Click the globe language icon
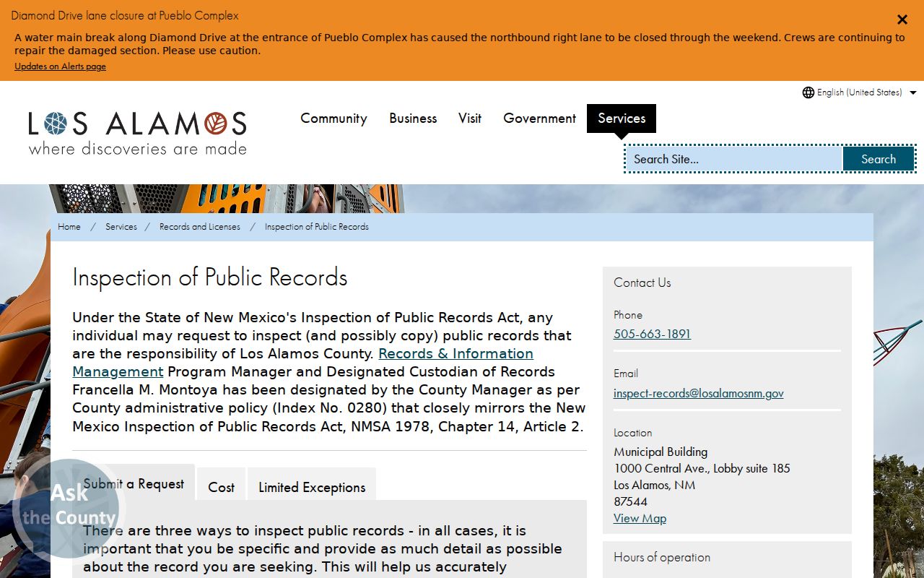The width and height of the screenshot is (924, 578). pos(808,92)
